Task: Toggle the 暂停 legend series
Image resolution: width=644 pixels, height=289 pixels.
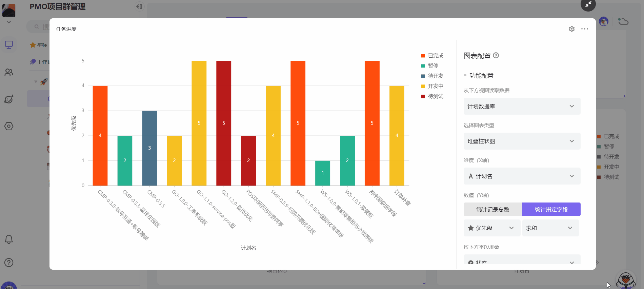Action: pyautogui.click(x=433, y=66)
